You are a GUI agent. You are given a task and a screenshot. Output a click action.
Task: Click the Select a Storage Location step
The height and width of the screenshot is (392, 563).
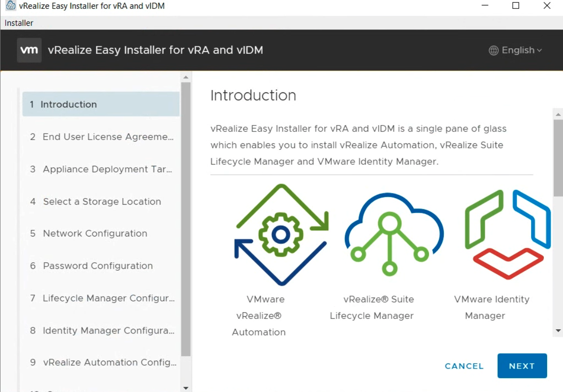(101, 201)
